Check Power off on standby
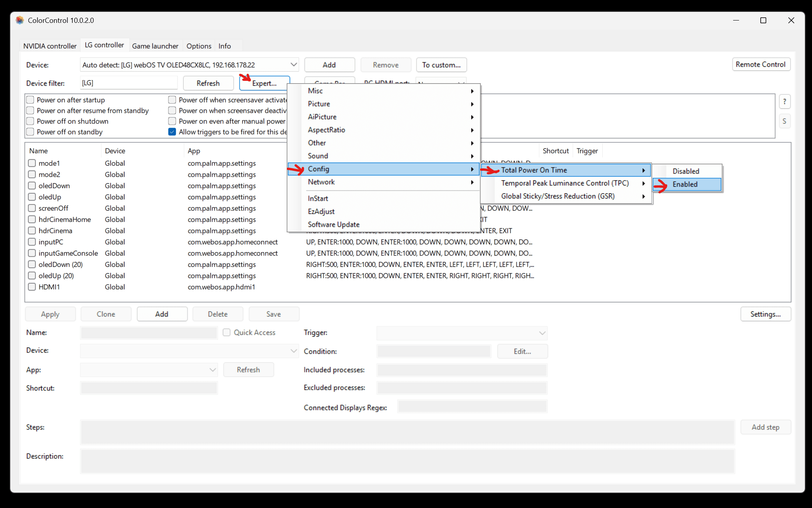The height and width of the screenshot is (508, 812). [x=30, y=132]
